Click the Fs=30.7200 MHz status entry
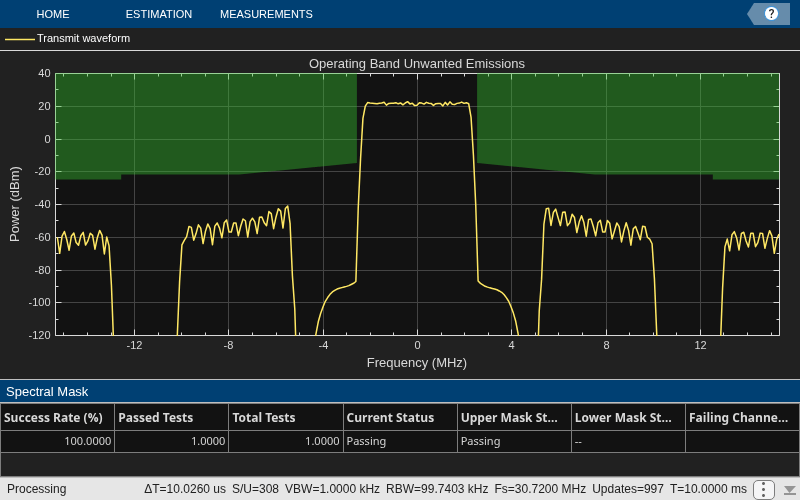Image resolution: width=800 pixels, height=500 pixels. pyautogui.click(x=540, y=489)
